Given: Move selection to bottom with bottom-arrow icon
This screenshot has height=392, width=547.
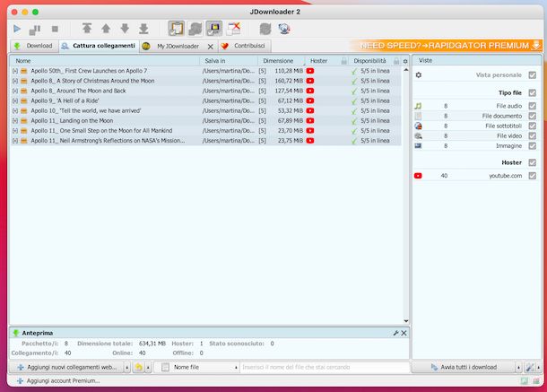Looking at the screenshot, I should pyautogui.click(x=143, y=29).
